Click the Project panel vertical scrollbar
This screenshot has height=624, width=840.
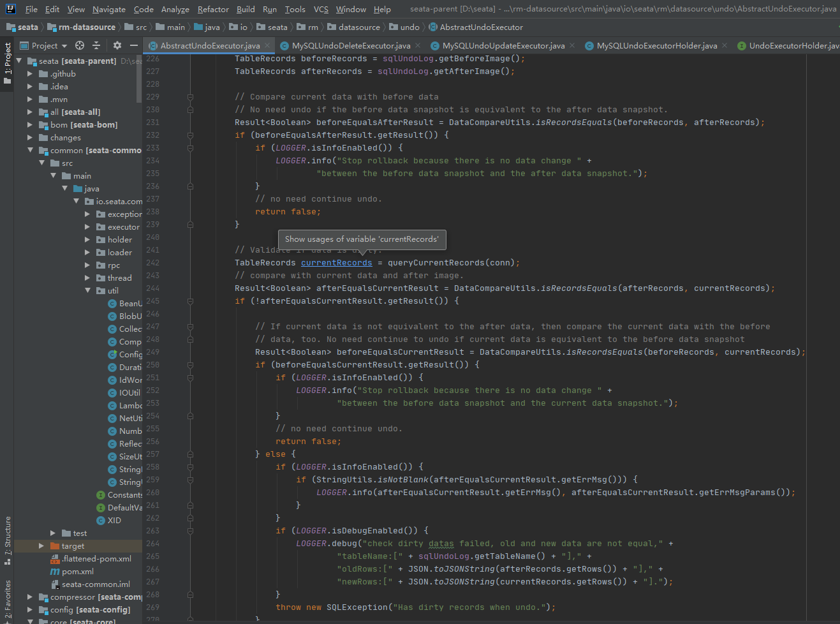139,80
